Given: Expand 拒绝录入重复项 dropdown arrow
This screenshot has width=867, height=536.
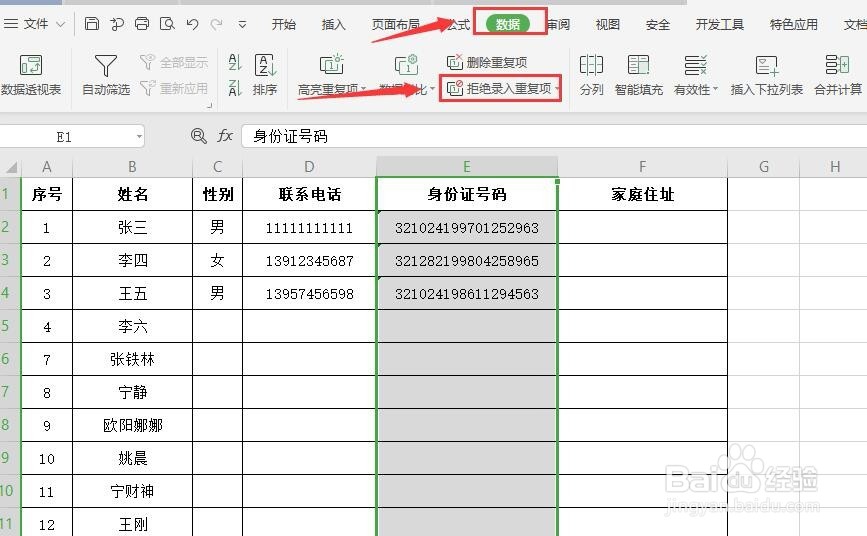Looking at the screenshot, I should pos(557,89).
